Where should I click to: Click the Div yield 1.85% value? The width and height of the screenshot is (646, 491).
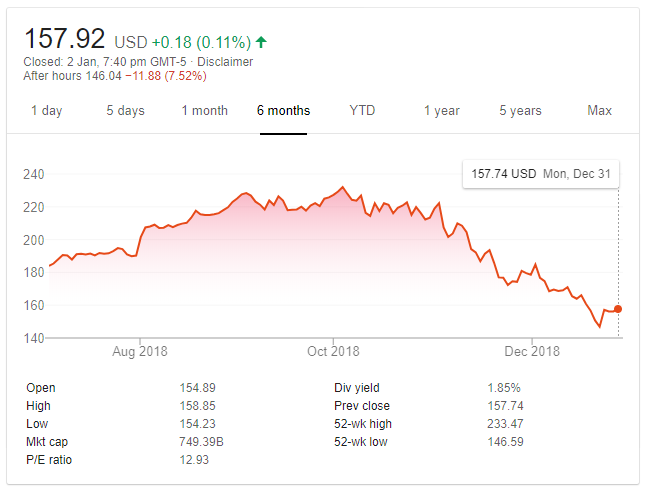pos(504,388)
